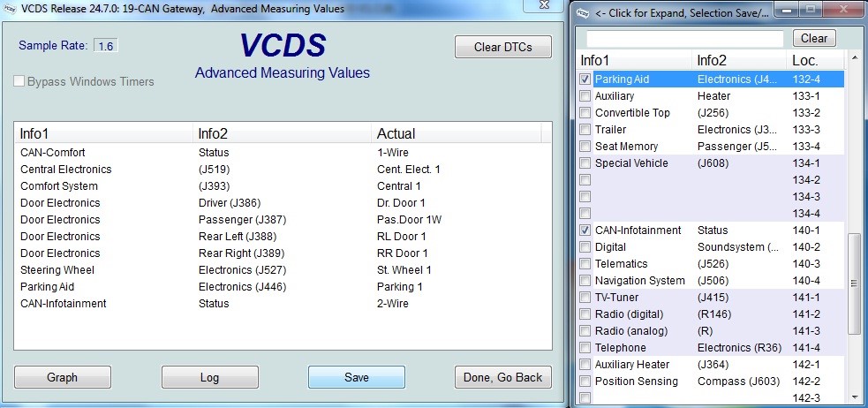Click the Driver (J386) cell
The width and height of the screenshot is (868, 408).
[230, 203]
